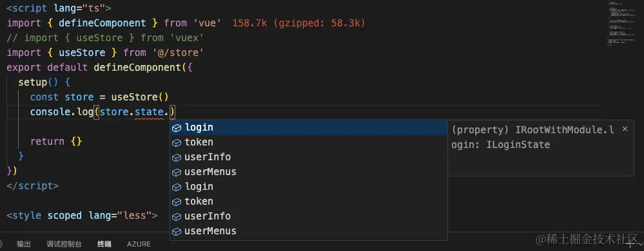Image resolution: width=644 pixels, height=251 pixels.
Task: Click the cube icon beside second userInfo suggestion
Action: click(x=176, y=216)
